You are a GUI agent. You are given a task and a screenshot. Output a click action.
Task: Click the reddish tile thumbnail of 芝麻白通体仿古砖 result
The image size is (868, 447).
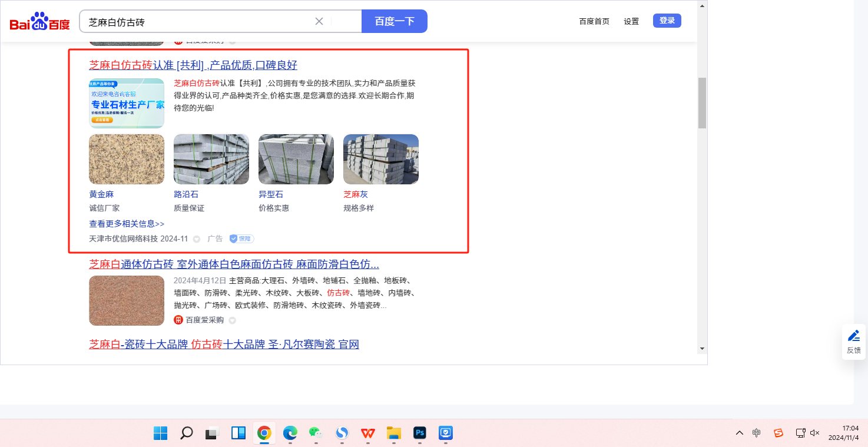point(127,300)
